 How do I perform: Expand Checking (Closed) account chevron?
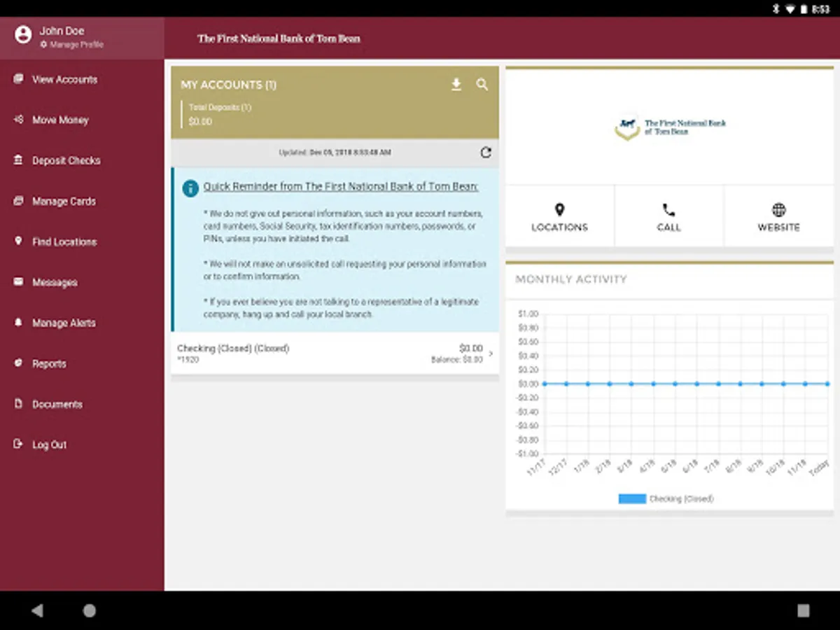491,353
